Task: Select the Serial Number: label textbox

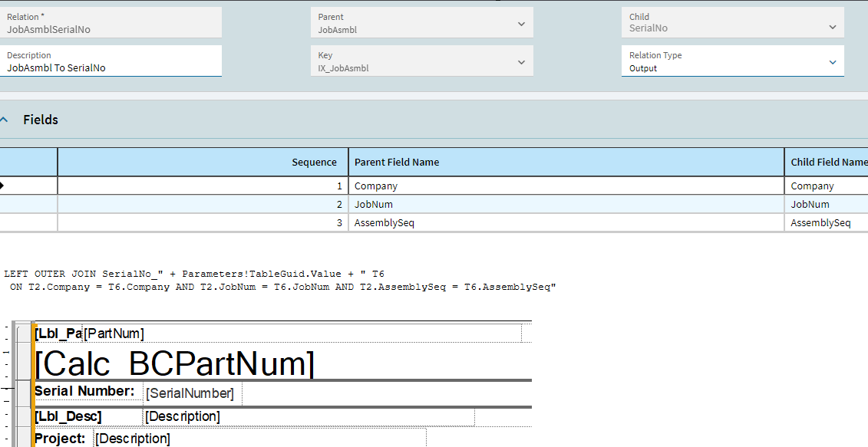Action: click(x=88, y=392)
